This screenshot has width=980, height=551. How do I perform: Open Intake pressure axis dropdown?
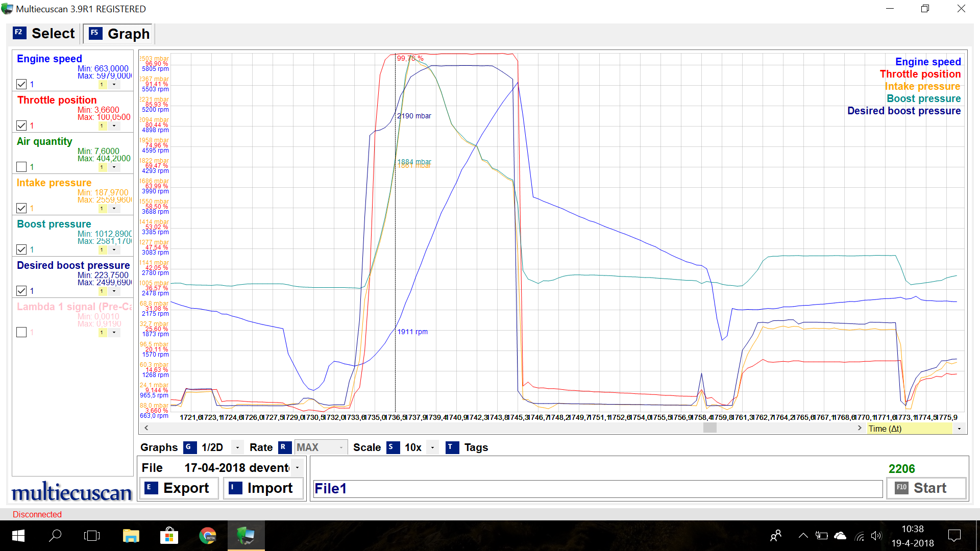pyautogui.click(x=114, y=209)
